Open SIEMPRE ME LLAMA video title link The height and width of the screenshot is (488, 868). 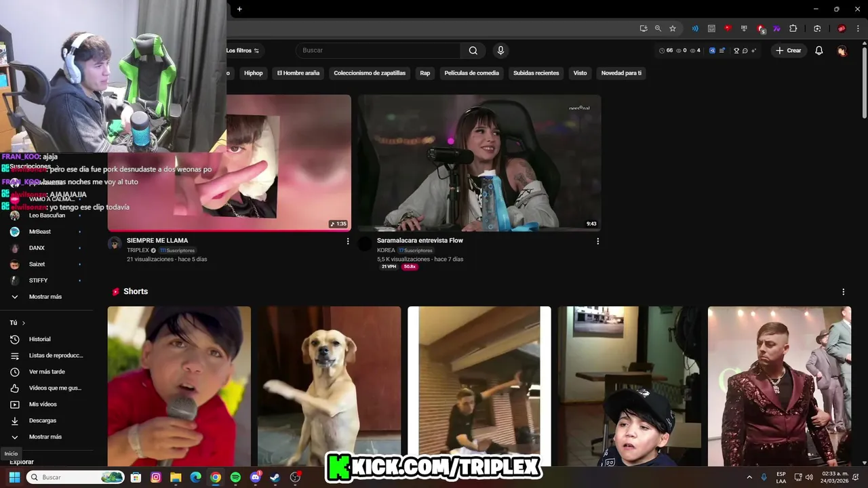tap(157, 241)
